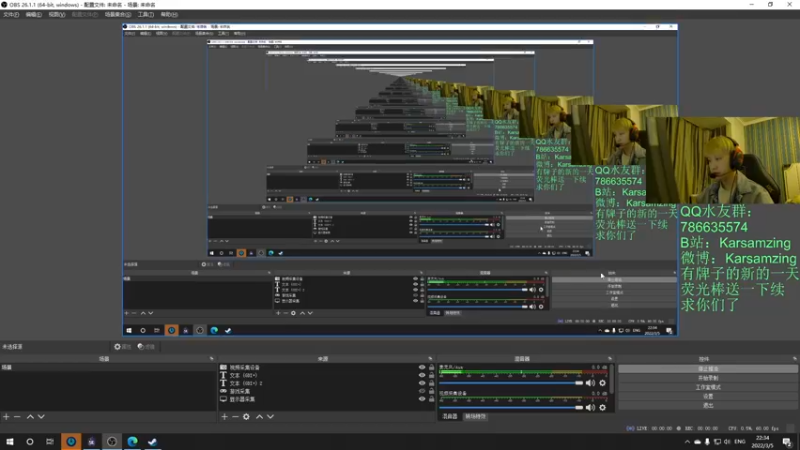Viewport: 800px width, 450px height.
Task: Click the 开始录制 (Start Recording) button
Action: coord(708,378)
